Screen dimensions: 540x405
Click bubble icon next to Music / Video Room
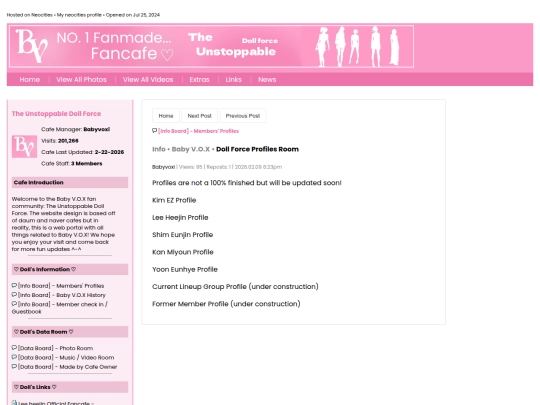click(14, 357)
